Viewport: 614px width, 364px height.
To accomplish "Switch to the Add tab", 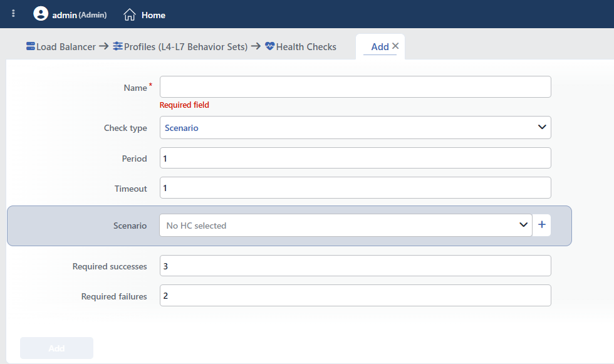I will pyautogui.click(x=380, y=47).
